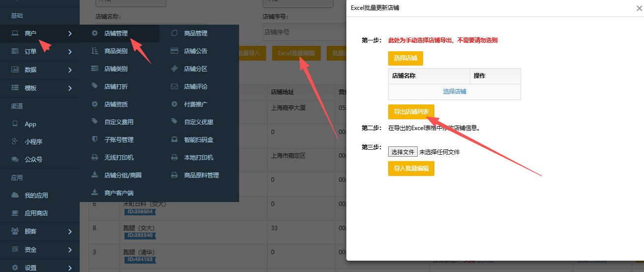Image resolution: width=644 pixels, height=272 pixels.
Task: Click the 店铺评论 envelope icon
Action: point(174,87)
